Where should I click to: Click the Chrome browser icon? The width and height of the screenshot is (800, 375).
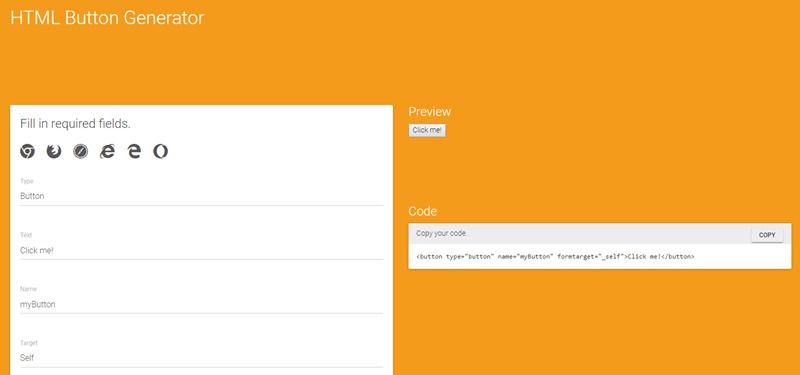pyautogui.click(x=28, y=152)
